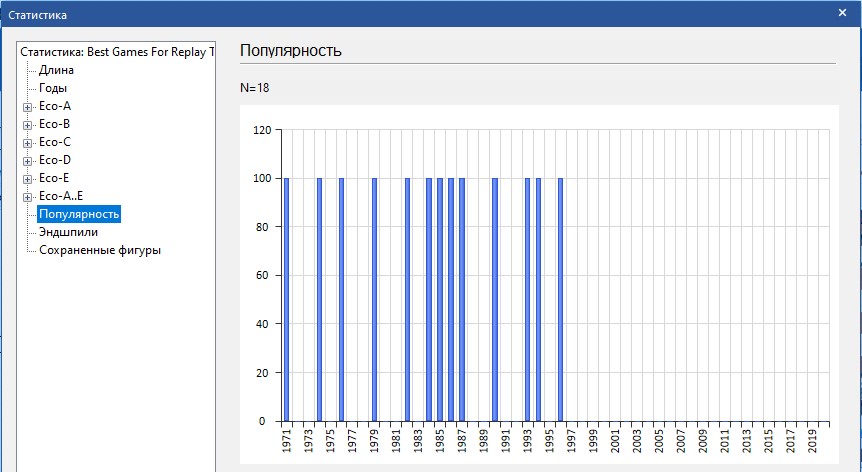Viewport: 862px width, 472px height.
Task: Click the chart bar for 1986
Action: pyautogui.click(x=451, y=299)
